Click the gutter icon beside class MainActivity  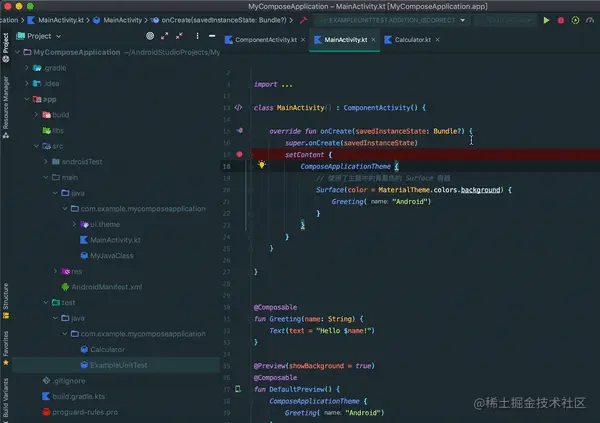click(x=238, y=108)
